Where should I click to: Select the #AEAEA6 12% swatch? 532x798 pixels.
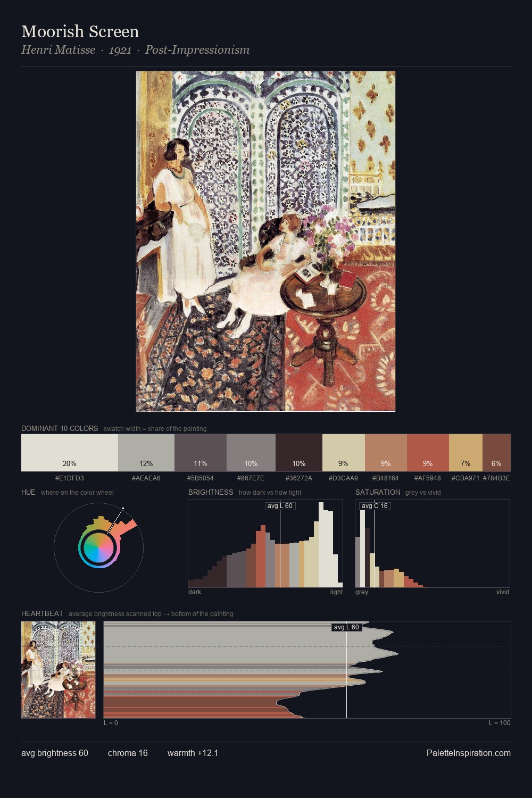pos(146,453)
